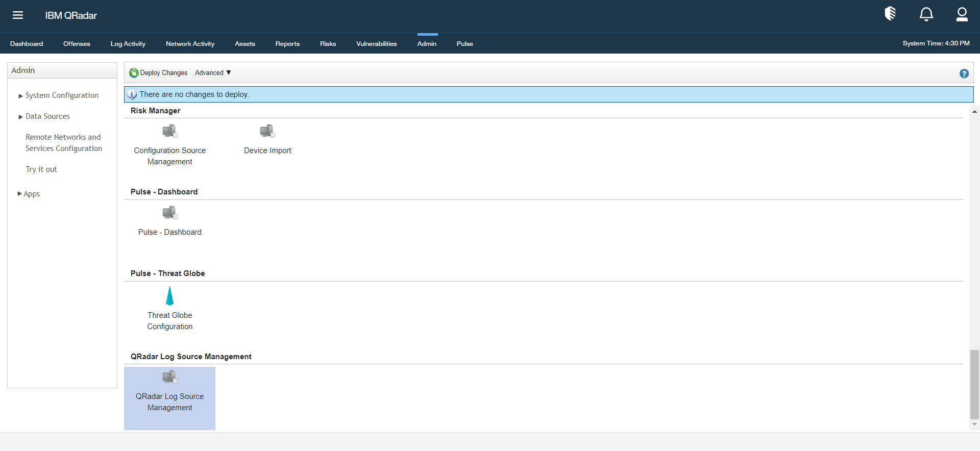Screen dimensions: 980x451
Task: Open the notifications bell
Action: point(926,14)
